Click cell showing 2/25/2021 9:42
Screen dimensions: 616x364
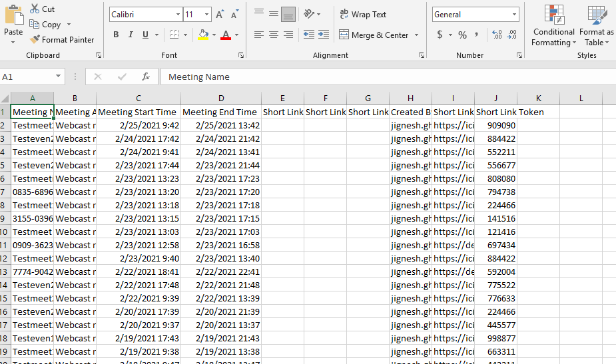coord(139,125)
